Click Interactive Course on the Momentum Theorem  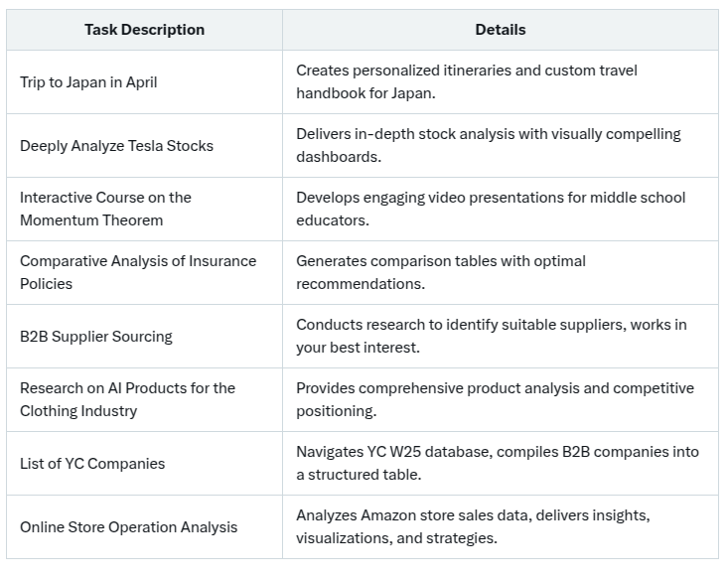(144, 209)
